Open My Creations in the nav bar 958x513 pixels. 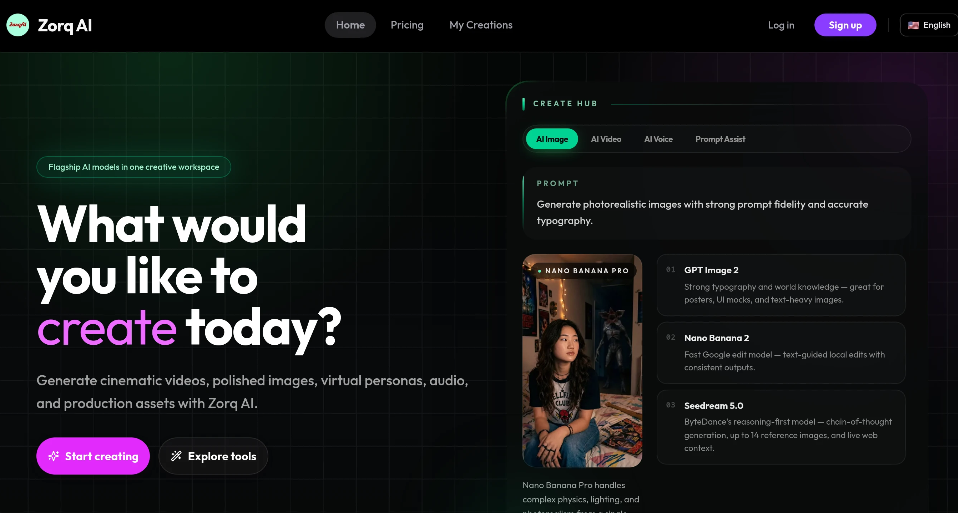pos(481,25)
